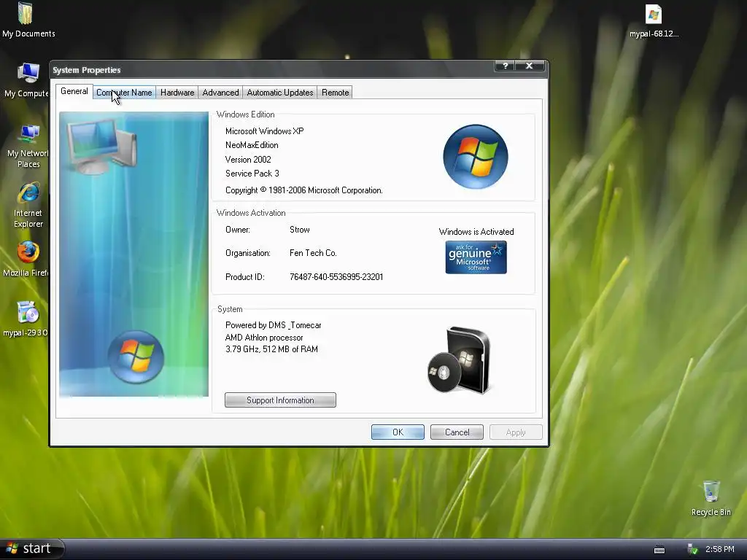747x560 pixels.
Task: Open the Remote tab
Action: point(336,93)
